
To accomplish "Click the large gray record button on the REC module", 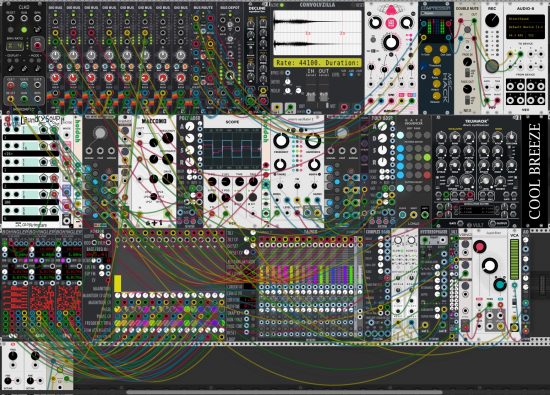I will coord(492,66).
